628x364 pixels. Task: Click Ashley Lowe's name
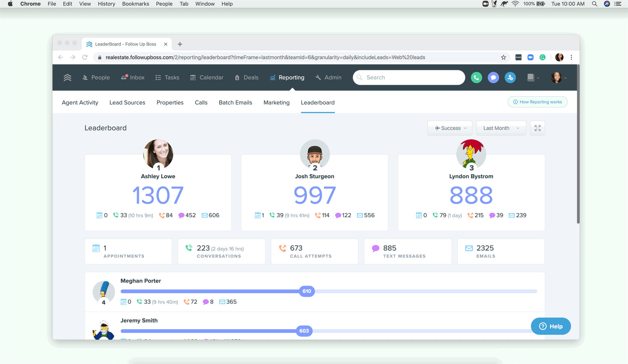pos(158,176)
